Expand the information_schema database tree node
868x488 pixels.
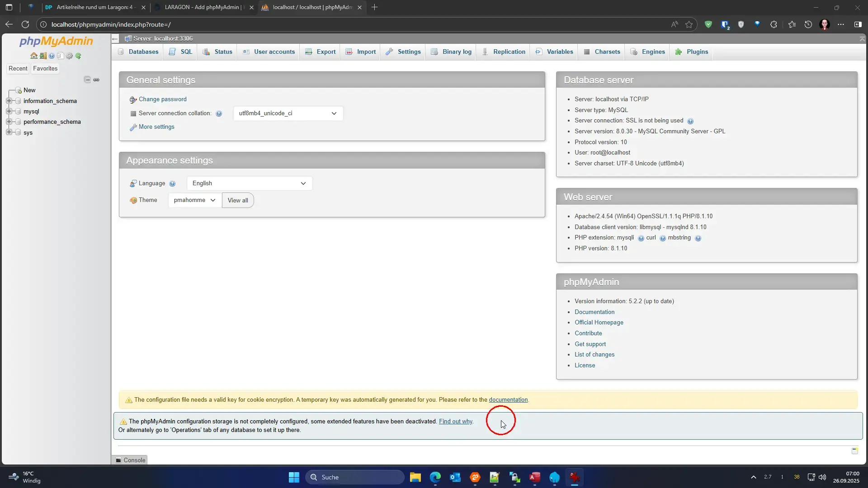pyautogui.click(x=9, y=101)
